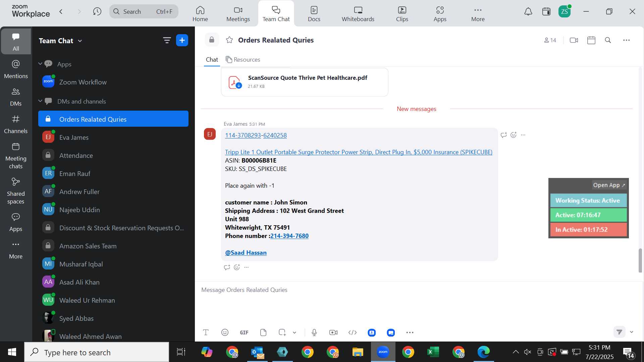This screenshot has height=362, width=644.
Task: Collapse the Apps section
Action: pos(40,64)
